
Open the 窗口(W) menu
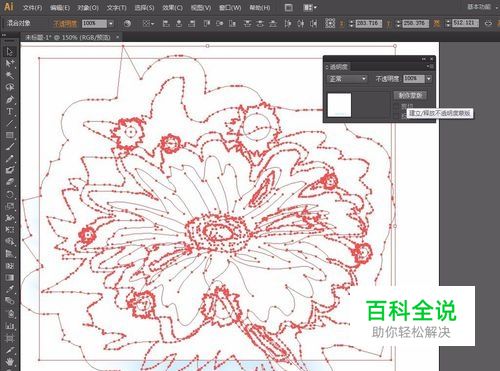tap(230, 8)
